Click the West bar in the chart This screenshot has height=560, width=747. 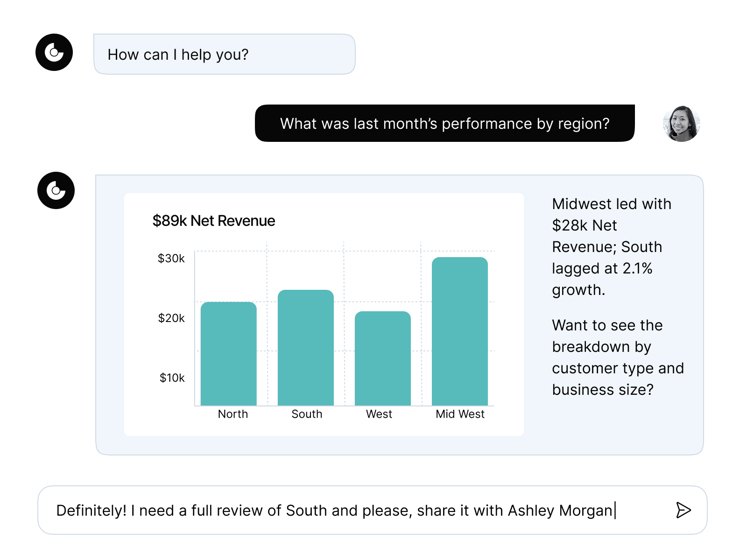pos(383,358)
